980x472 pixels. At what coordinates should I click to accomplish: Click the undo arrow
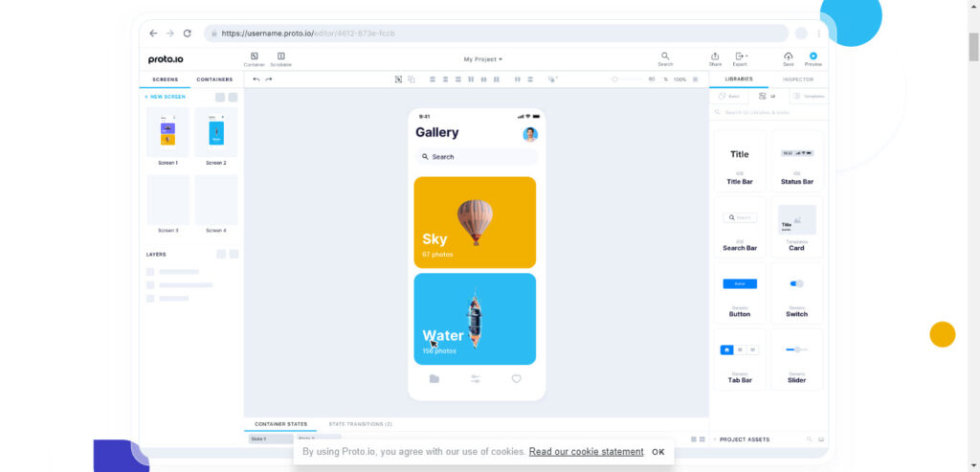256,79
